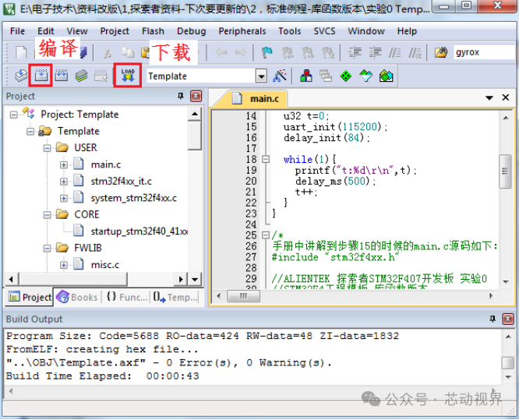Open the File menu
Image resolution: width=519 pixels, height=420 pixels.
pyautogui.click(x=17, y=31)
